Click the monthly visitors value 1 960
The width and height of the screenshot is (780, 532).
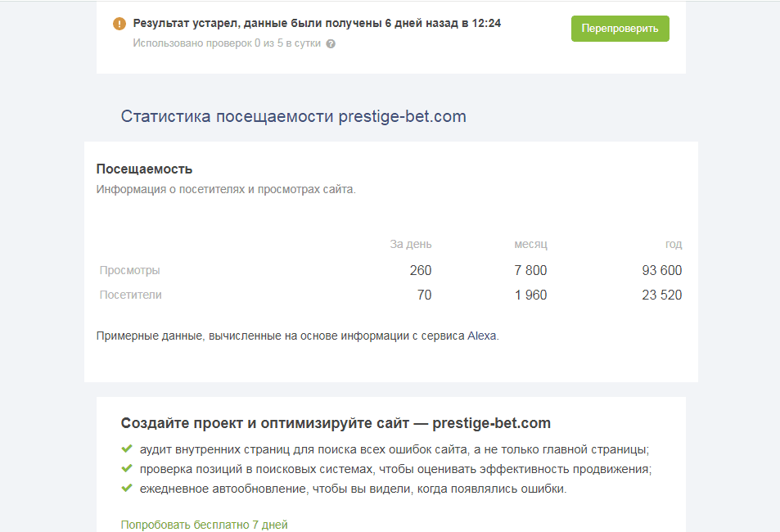(530, 295)
